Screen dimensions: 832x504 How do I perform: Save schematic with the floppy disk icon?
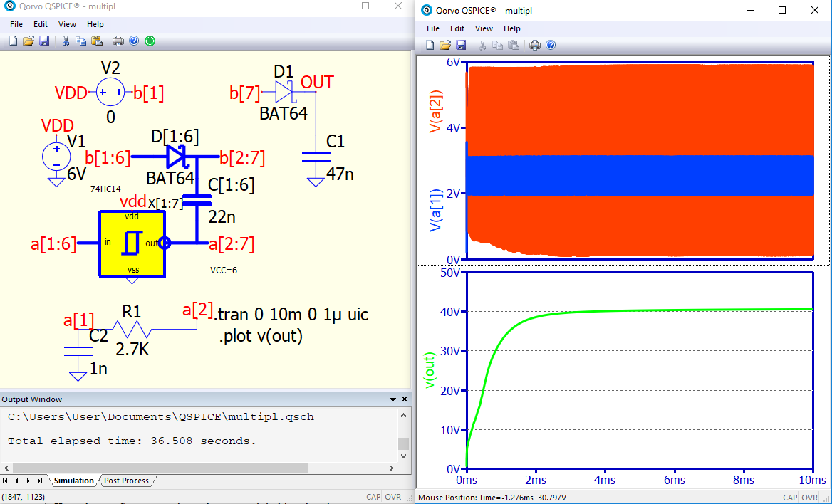pyautogui.click(x=44, y=41)
